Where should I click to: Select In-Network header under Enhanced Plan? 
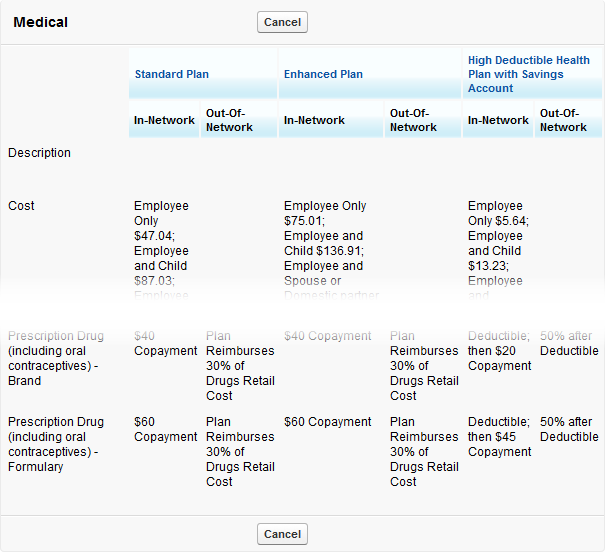pos(314,120)
